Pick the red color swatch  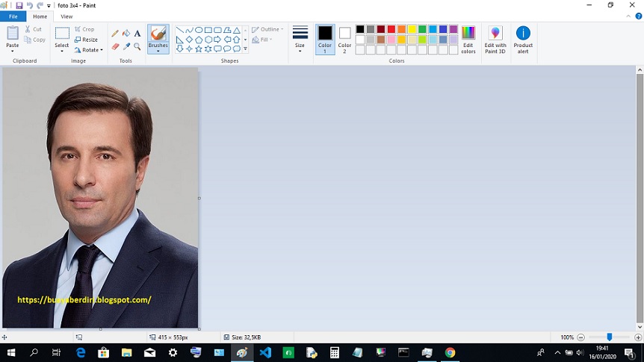pyautogui.click(x=391, y=29)
